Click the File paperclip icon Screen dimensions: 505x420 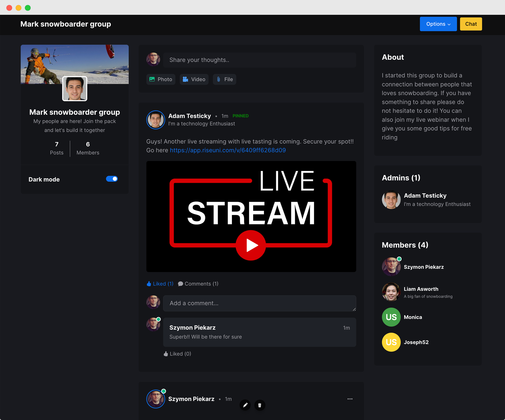[x=219, y=79]
